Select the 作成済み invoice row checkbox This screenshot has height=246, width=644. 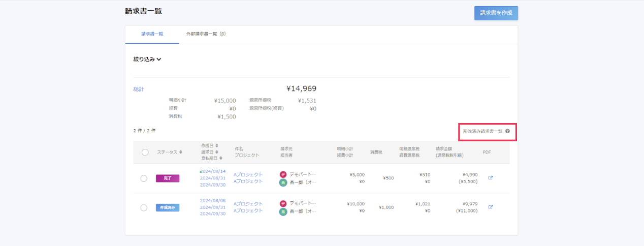[144, 207]
